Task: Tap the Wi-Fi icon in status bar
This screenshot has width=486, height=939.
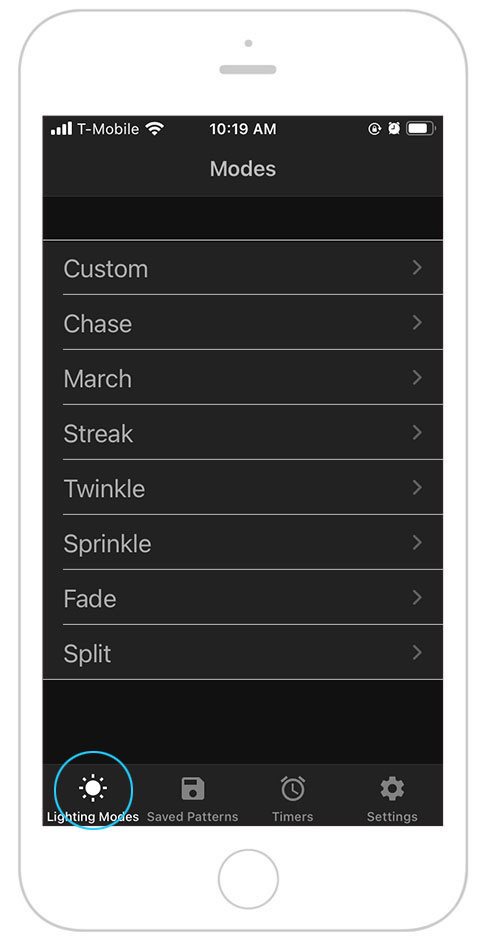Action: tap(155, 129)
